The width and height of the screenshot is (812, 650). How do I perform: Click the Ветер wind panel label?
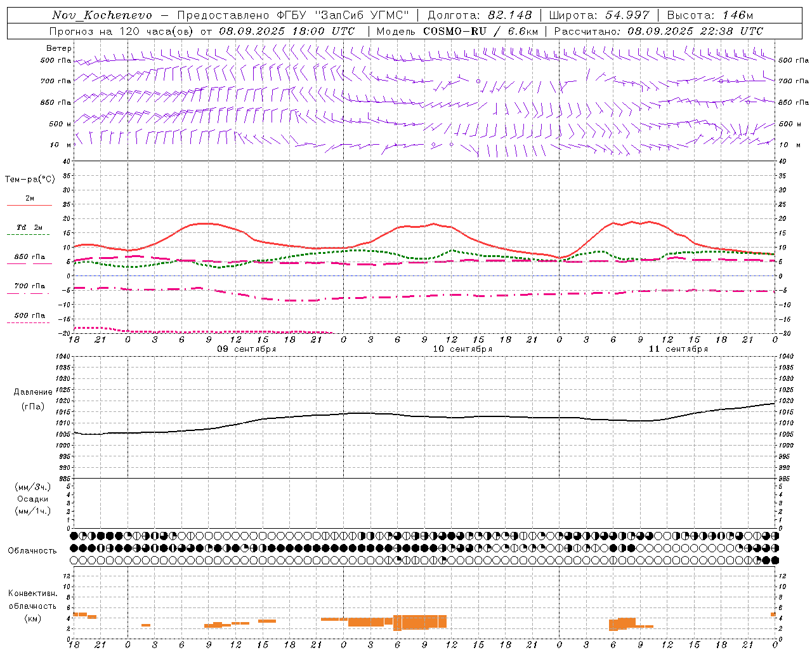tap(59, 48)
